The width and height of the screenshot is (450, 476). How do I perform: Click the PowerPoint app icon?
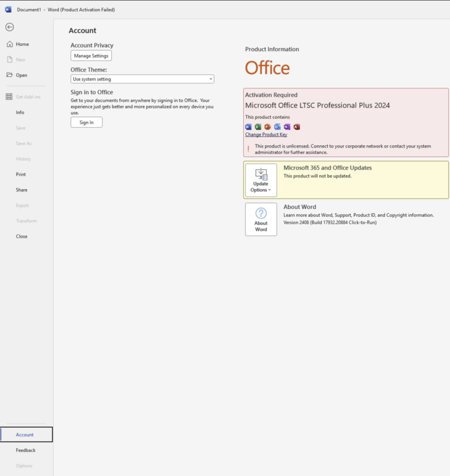tap(267, 126)
